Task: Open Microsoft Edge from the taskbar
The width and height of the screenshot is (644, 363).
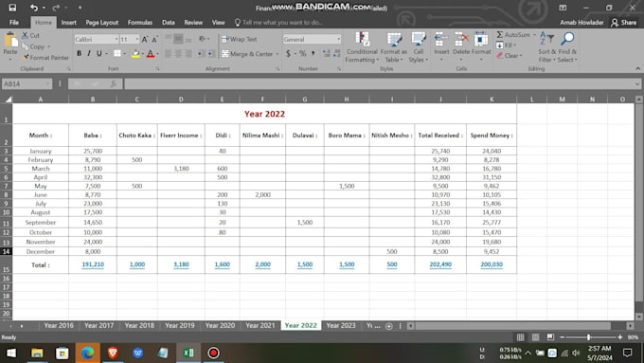Action: tap(87, 353)
